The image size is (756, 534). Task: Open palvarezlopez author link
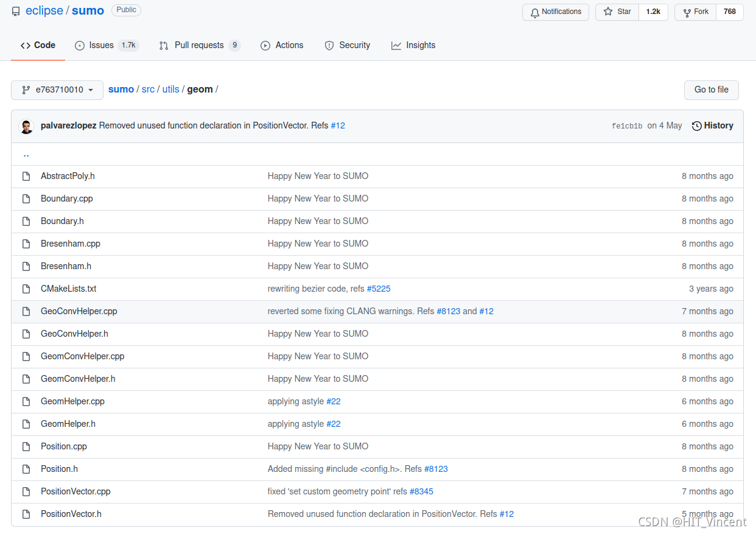(68, 125)
